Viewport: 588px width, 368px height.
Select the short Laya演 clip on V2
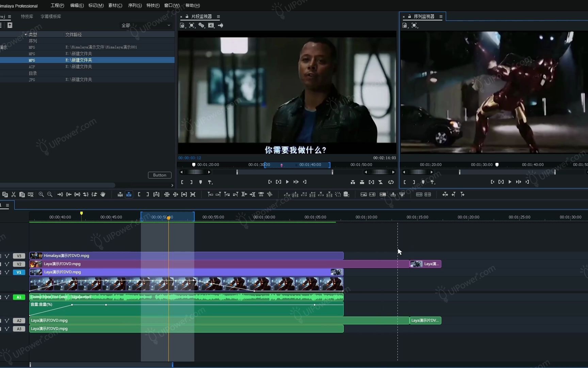(x=425, y=264)
